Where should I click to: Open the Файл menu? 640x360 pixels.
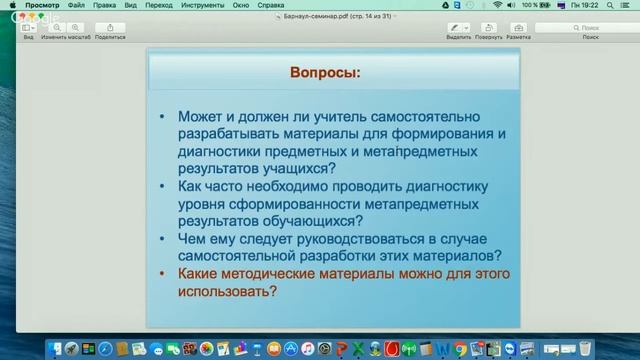pyautogui.click(x=76, y=5)
